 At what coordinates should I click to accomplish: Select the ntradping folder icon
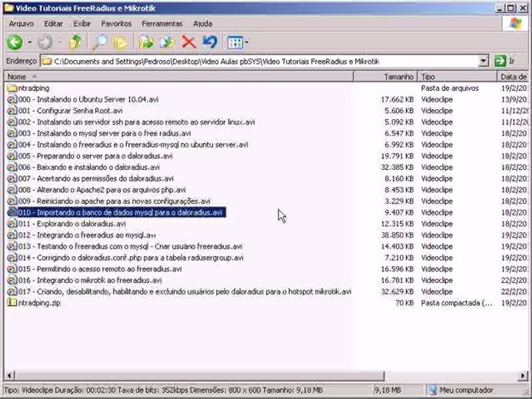coord(12,88)
